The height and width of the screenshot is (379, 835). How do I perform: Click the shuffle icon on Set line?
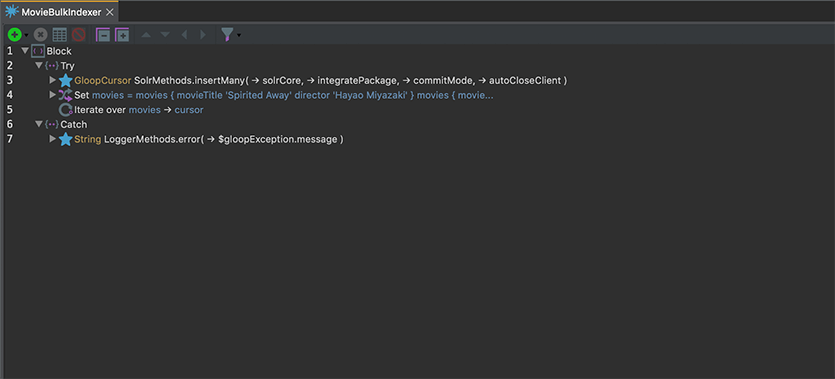pyautogui.click(x=65, y=95)
